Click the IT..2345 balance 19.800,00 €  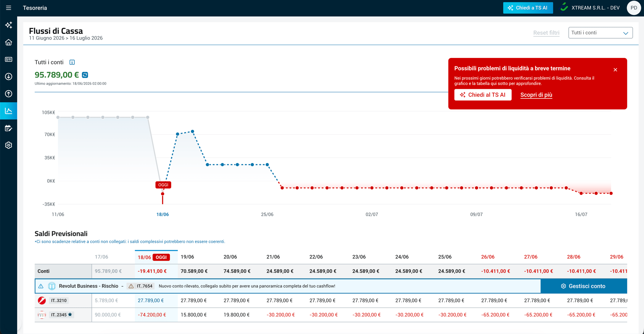(237, 315)
